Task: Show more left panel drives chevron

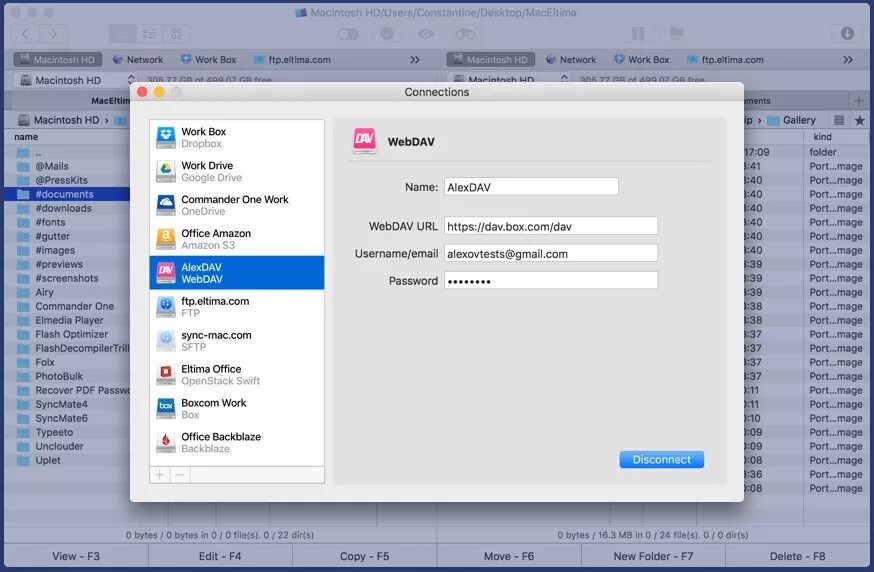Action: click(415, 60)
